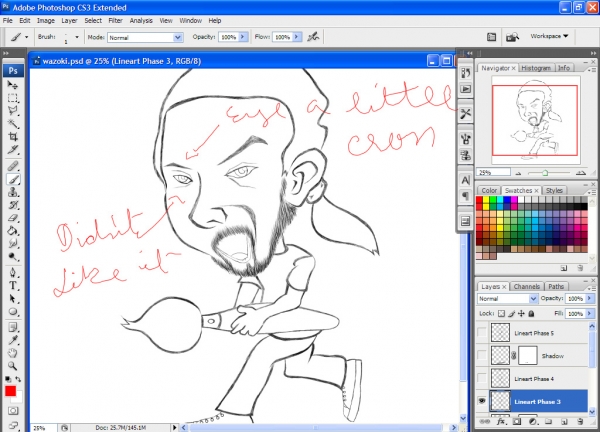Select the Burn tool
The image size is (600, 432).
point(13,256)
